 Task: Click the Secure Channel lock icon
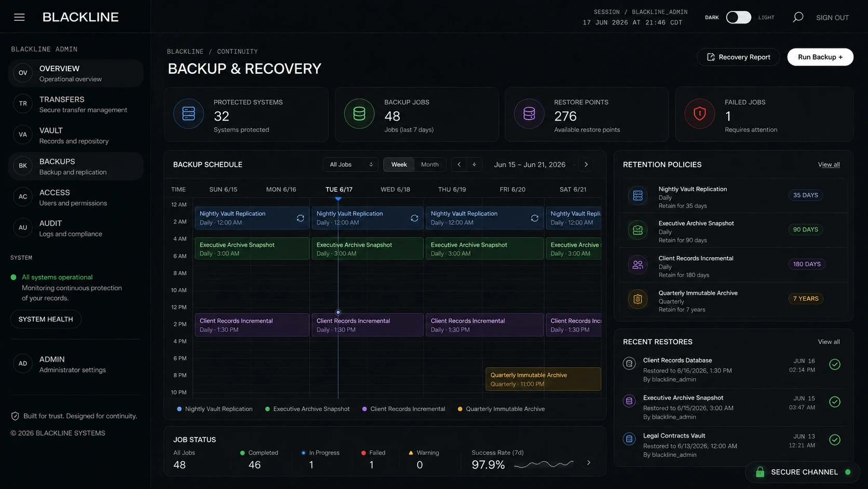[760, 472]
